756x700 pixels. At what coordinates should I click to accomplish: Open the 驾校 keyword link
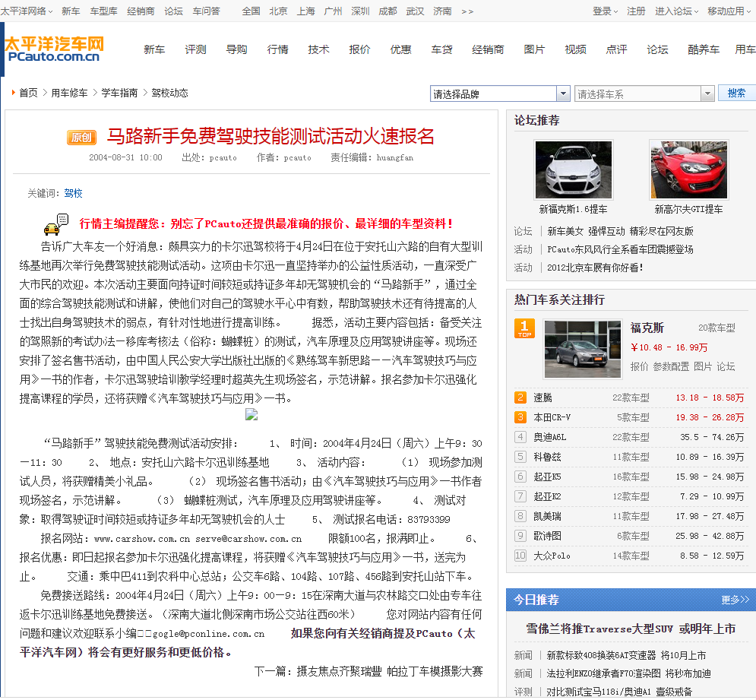tap(73, 193)
